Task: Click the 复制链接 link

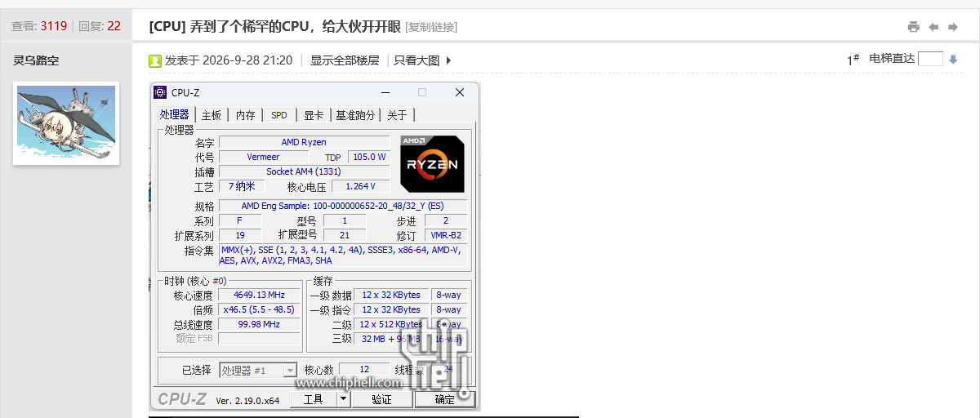Action: click(x=431, y=27)
